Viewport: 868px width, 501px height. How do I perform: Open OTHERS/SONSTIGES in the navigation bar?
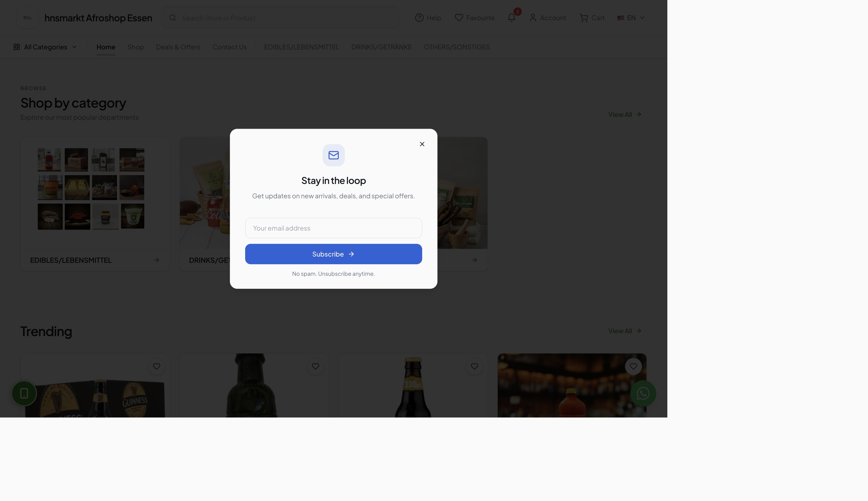click(457, 47)
